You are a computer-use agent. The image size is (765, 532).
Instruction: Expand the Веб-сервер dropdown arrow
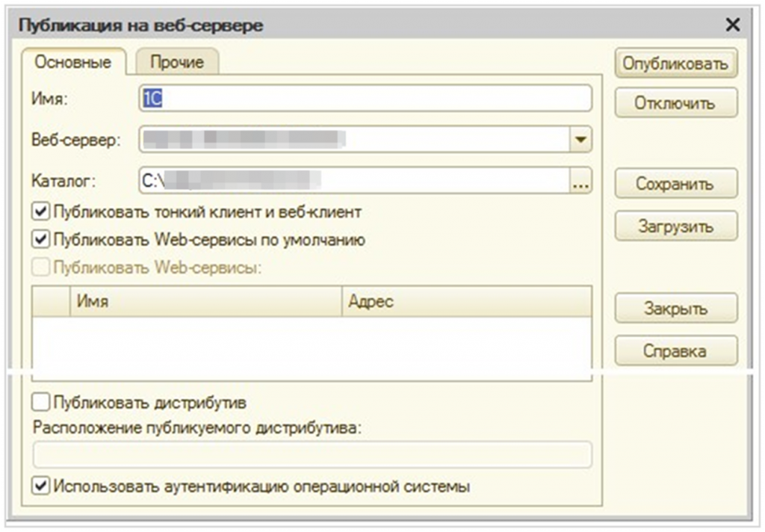[x=580, y=140]
